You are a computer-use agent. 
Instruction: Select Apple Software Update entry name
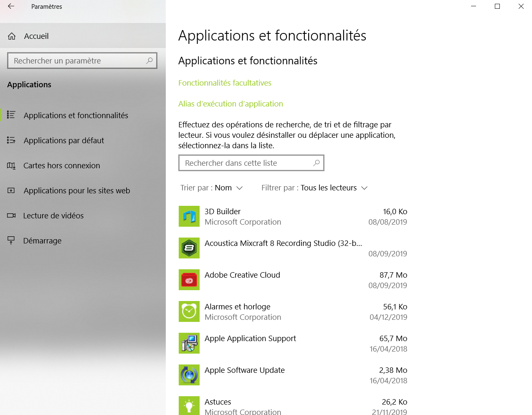tap(245, 370)
